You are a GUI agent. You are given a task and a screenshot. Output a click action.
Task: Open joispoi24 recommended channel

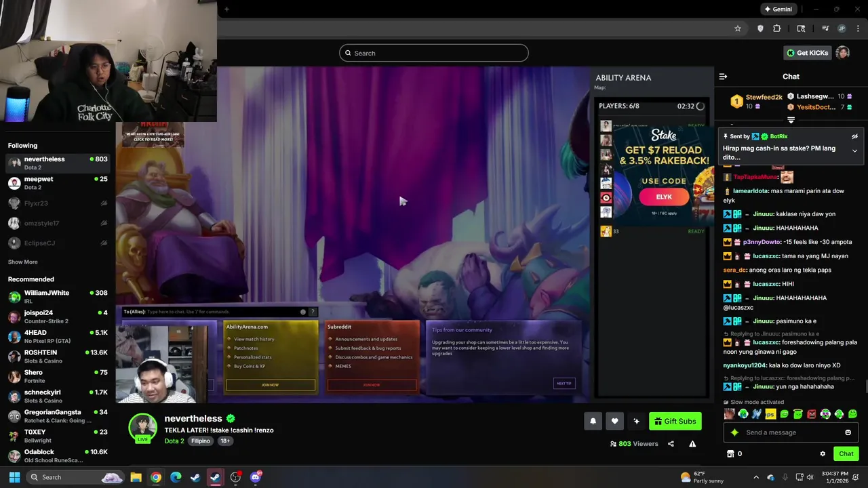click(58, 317)
